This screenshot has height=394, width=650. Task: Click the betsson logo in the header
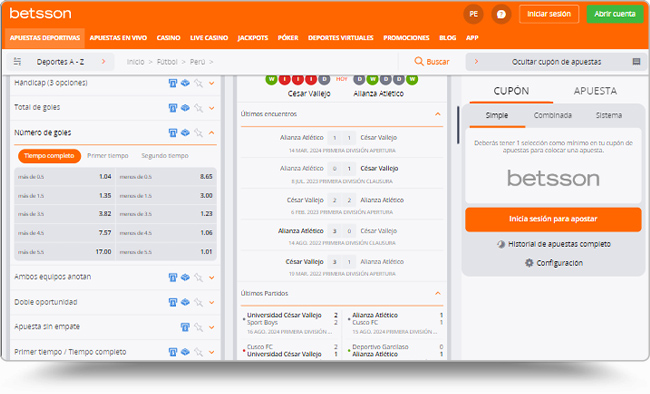pos(40,13)
